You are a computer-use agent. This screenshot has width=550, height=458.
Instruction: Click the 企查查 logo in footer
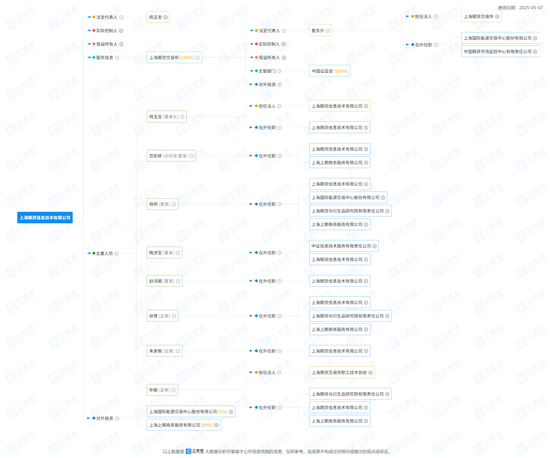coord(195,451)
